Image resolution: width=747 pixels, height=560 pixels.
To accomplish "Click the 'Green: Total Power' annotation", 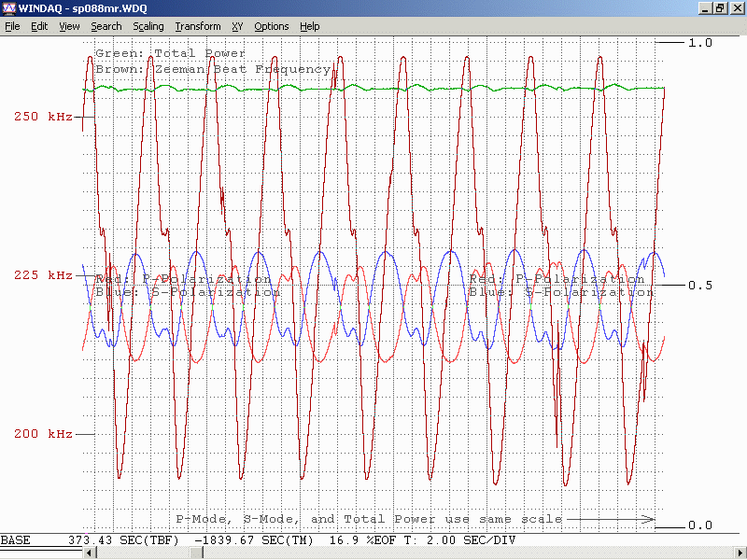I will tap(170, 53).
